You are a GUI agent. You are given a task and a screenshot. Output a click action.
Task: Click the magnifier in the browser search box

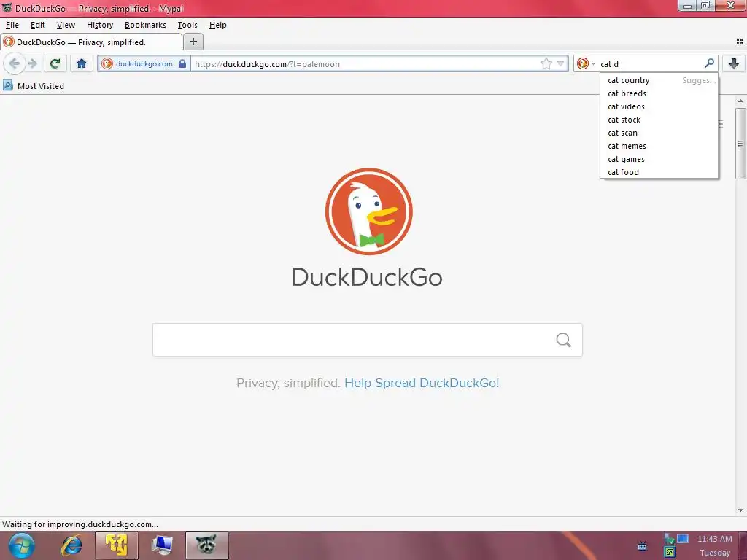(x=709, y=63)
